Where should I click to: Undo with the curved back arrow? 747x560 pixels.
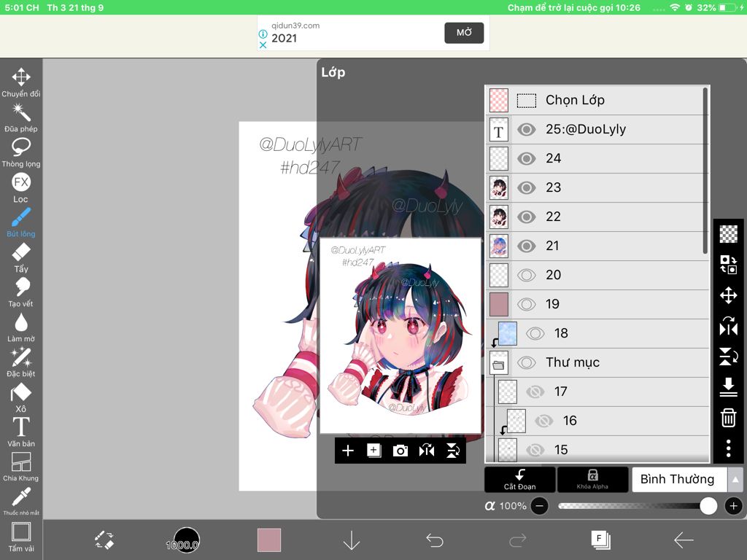435,540
